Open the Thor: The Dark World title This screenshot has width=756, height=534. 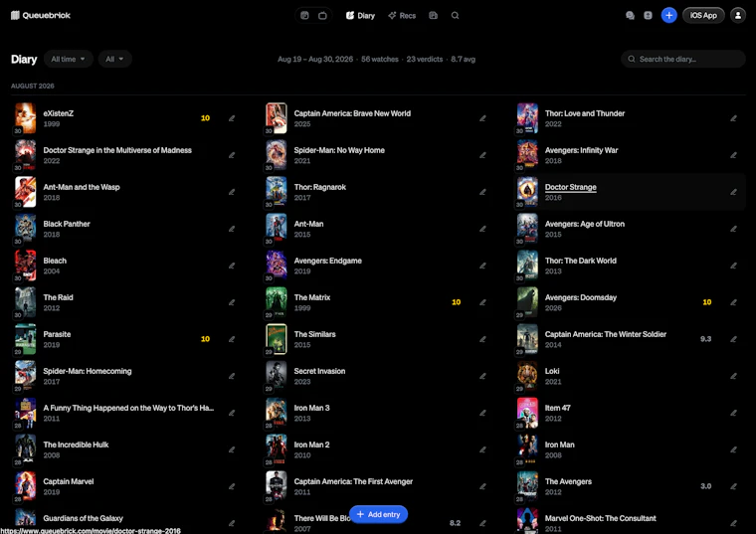[x=581, y=261]
